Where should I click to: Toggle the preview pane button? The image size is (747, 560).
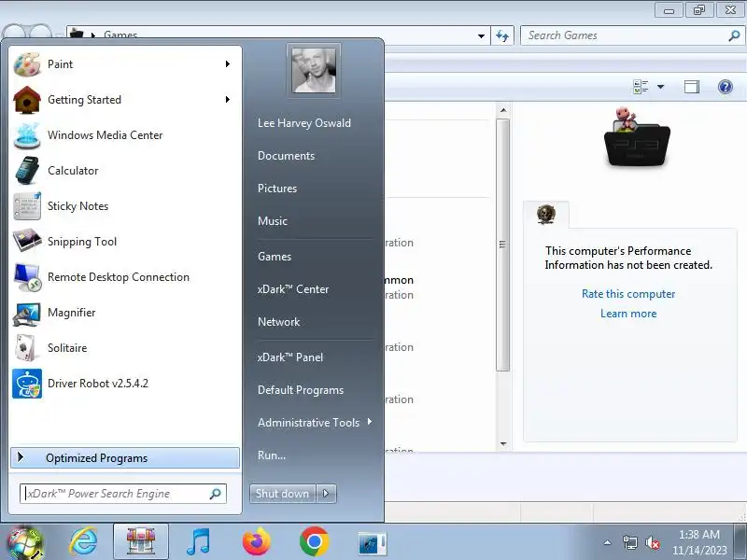click(692, 87)
